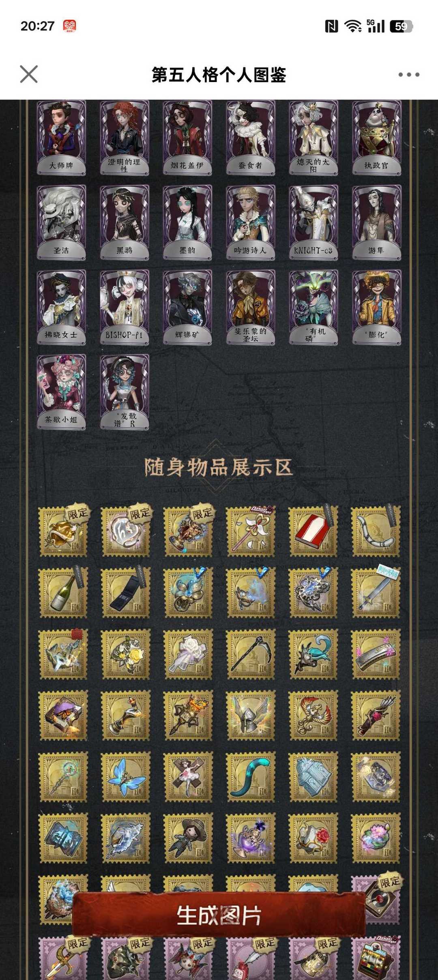Select the red book accessory stamp
438x980 pixels.
(313, 531)
